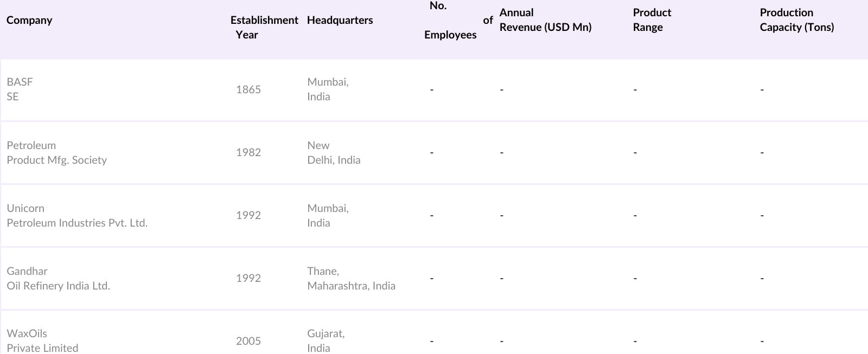This screenshot has width=868, height=354.
Task: Select the Product Range column header
Action: tap(652, 20)
